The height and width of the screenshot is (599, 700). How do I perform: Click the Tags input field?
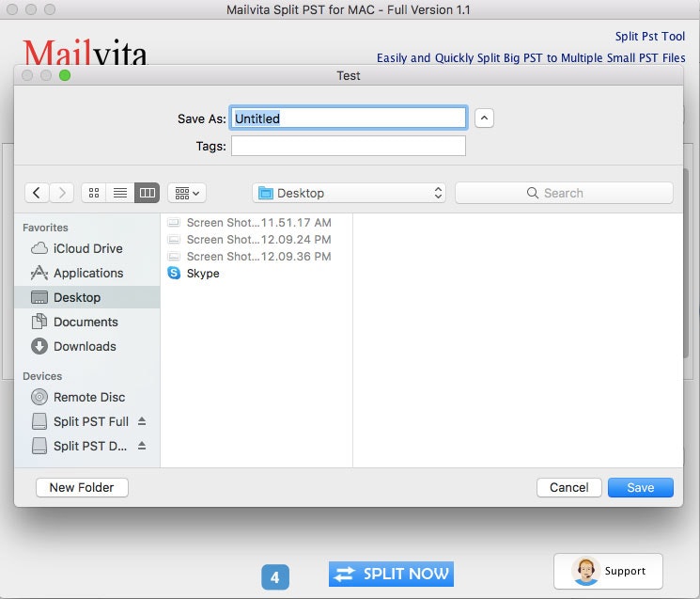click(349, 146)
